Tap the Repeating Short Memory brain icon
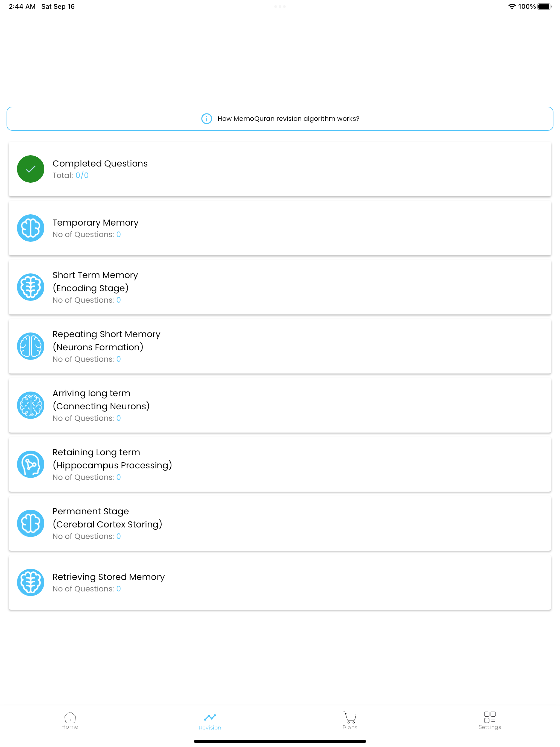Viewport: 560px width, 747px height. click(30, 346)
